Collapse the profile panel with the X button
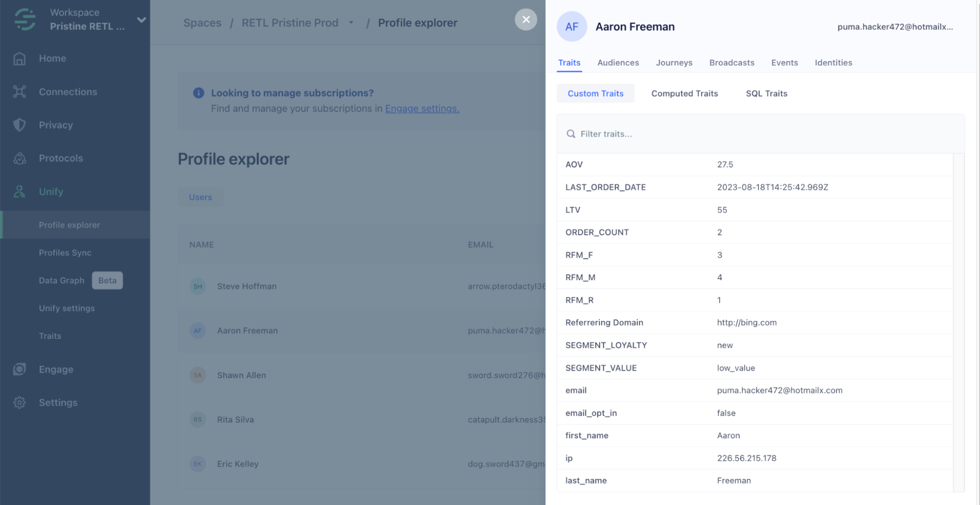Image resolution: width=980 pixels, height=505 pixels. (x=526, y=20)
